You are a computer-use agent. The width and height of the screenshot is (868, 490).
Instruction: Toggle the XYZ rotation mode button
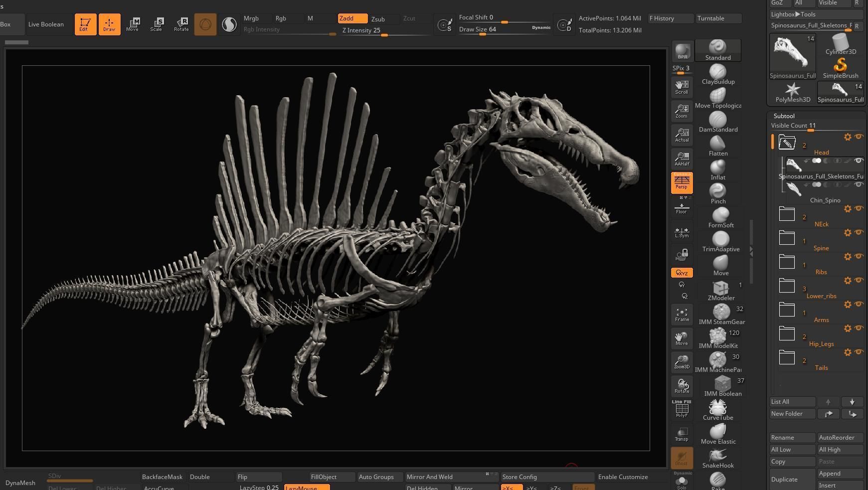(682, 273)
